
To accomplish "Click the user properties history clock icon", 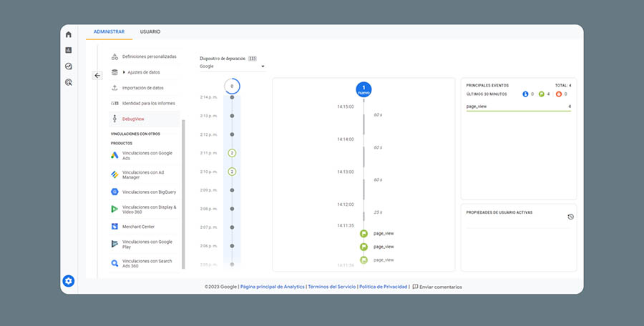I will pos(570,216).
